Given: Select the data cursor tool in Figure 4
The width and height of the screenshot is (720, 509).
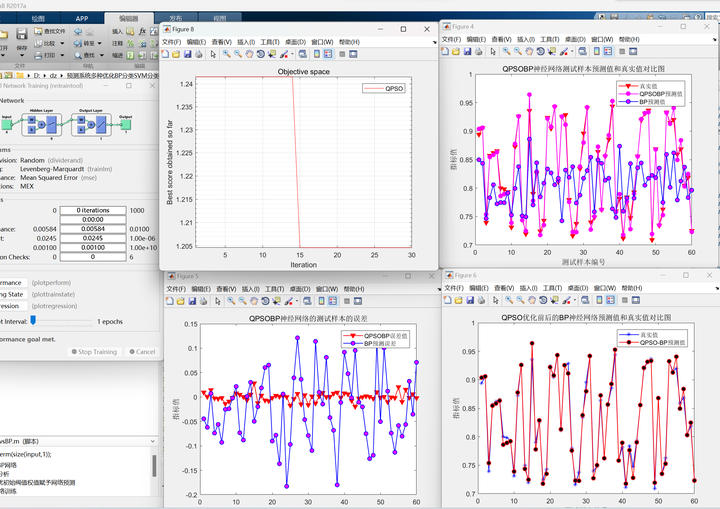Looking at the screenshot, I should point(553,51).
